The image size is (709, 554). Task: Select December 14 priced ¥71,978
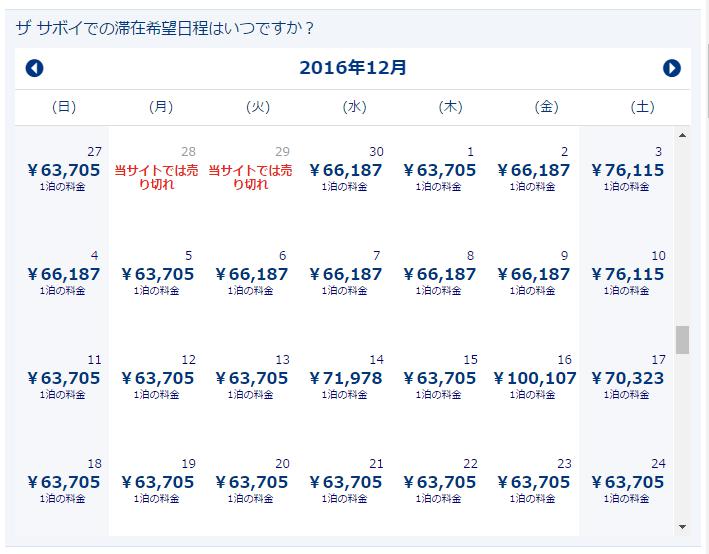[x=346, y=378]
